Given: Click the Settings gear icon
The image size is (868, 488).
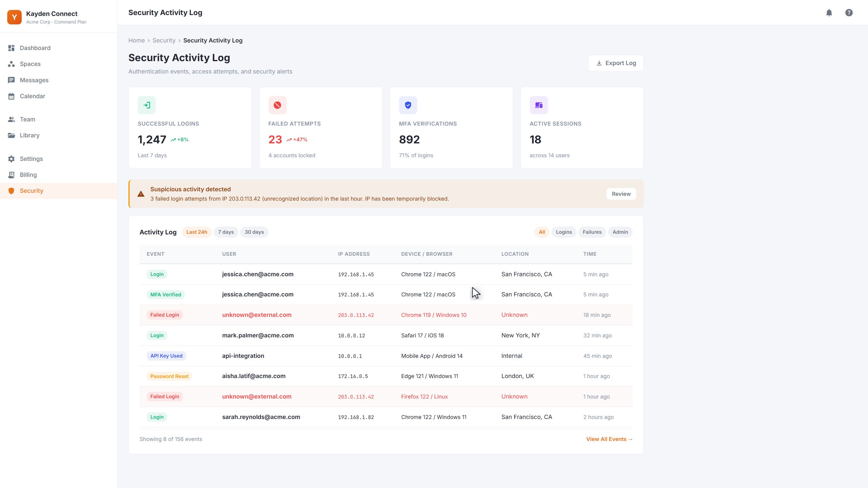Looking at the screenshot, I should pyautogui.click(x=11, y=159).
